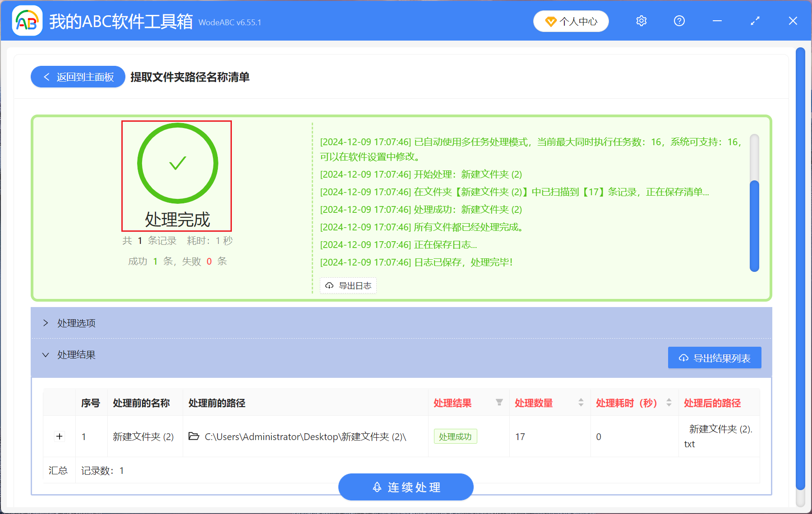The height and width of the screenshot is (514, 812).
Task: Expand row 1 with the plus icon
Action: pos(59,436)
